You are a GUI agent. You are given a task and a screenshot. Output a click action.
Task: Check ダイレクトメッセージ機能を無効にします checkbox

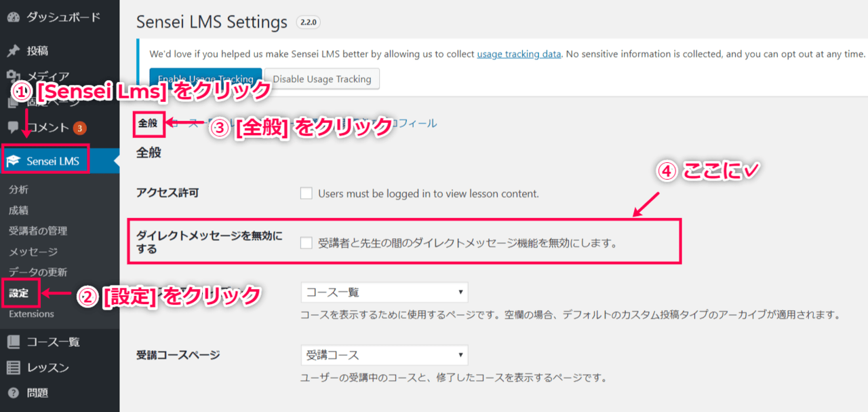[307, 242]
